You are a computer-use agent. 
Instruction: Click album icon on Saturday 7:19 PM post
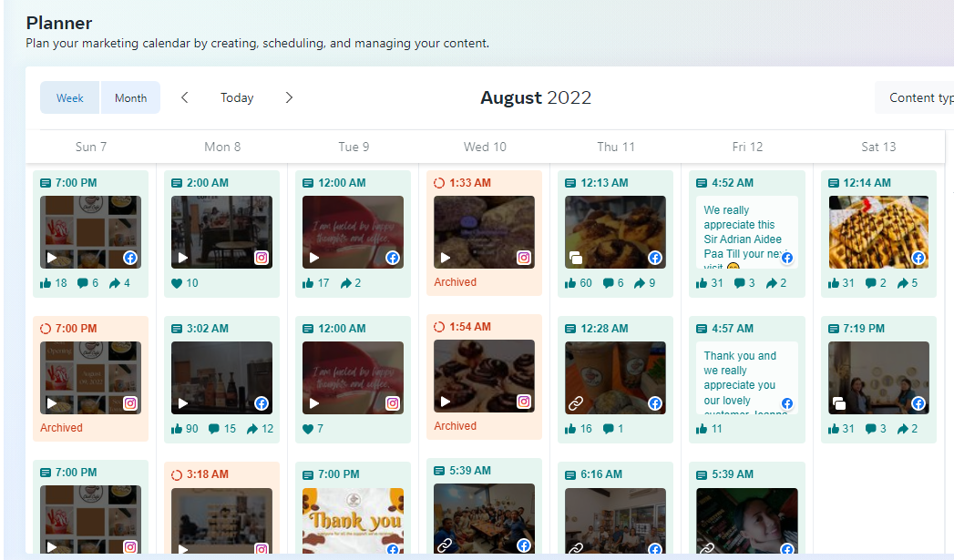point(838,403)
